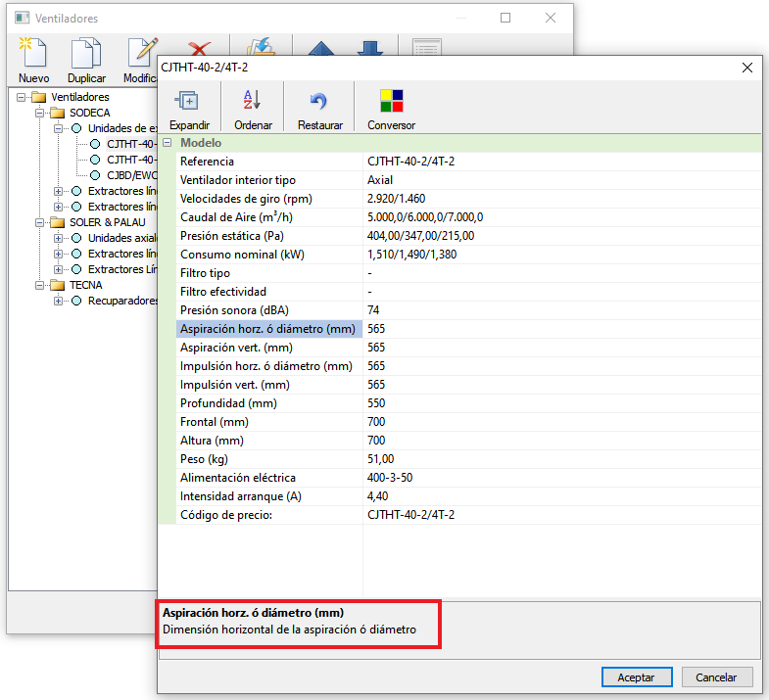This screenshot has height=700, width=769.
Task: Collapse the TECNA tree node
Action: point(39,285)
